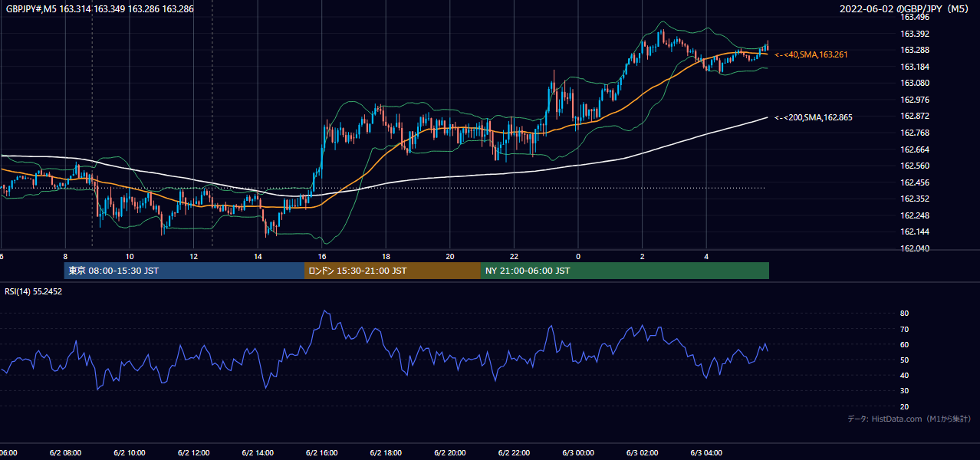
Task: Click hour tick 18 under price chart
Action: (386, 256)
